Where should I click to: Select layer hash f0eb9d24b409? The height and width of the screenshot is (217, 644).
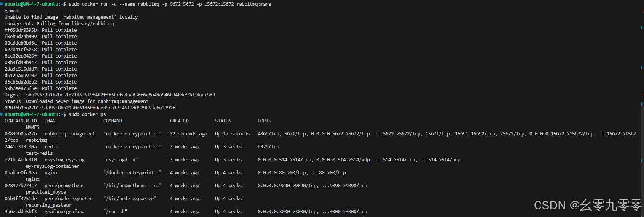pos(21,37)
